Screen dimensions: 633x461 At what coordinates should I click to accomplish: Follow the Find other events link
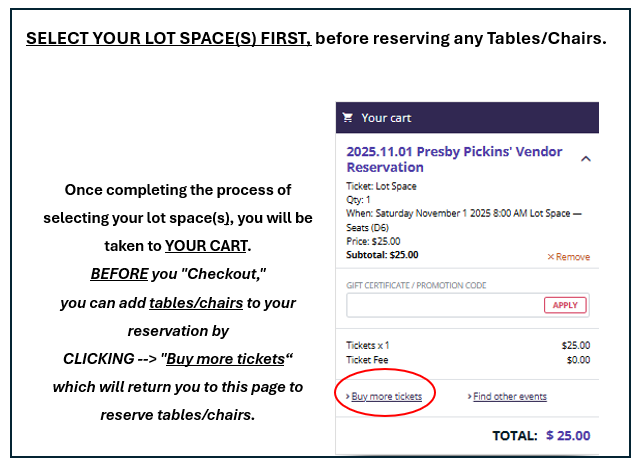510,397
